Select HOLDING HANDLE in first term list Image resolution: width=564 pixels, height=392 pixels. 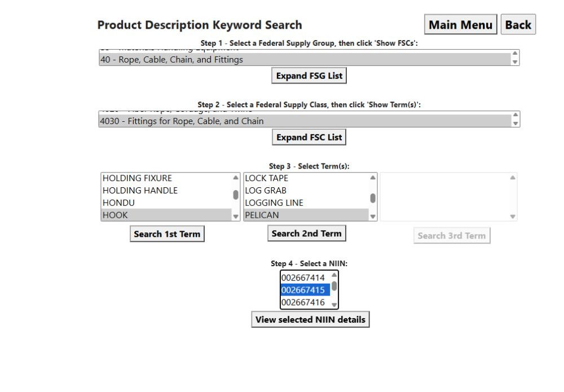coord(166,190)
